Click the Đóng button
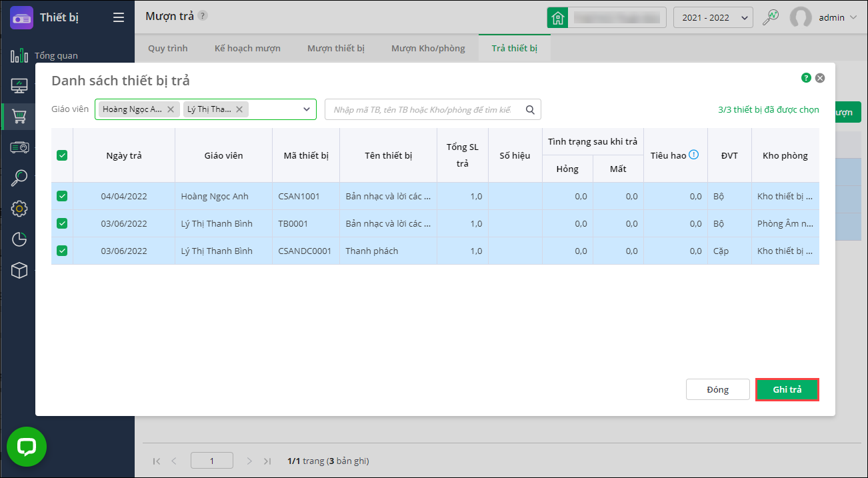This screenshot has height=478, width=868. pyautogui.click(x=717, y=389)
